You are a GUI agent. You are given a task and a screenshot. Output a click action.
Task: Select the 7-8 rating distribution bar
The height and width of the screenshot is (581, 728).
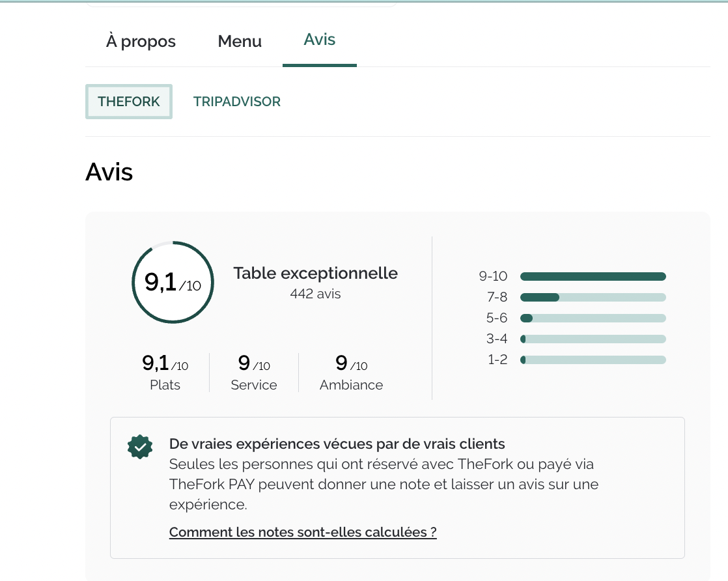coord(593,298)
